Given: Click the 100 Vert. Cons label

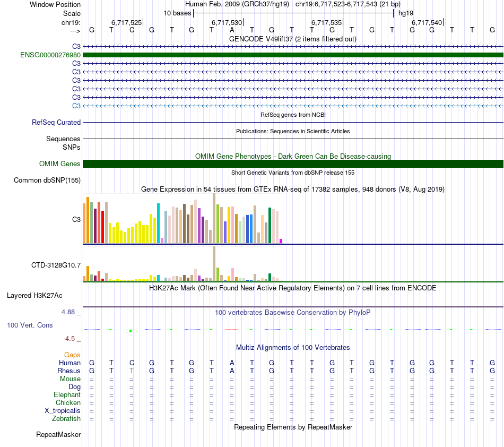Looking at the screenshot, I should [x=30, y=325].
